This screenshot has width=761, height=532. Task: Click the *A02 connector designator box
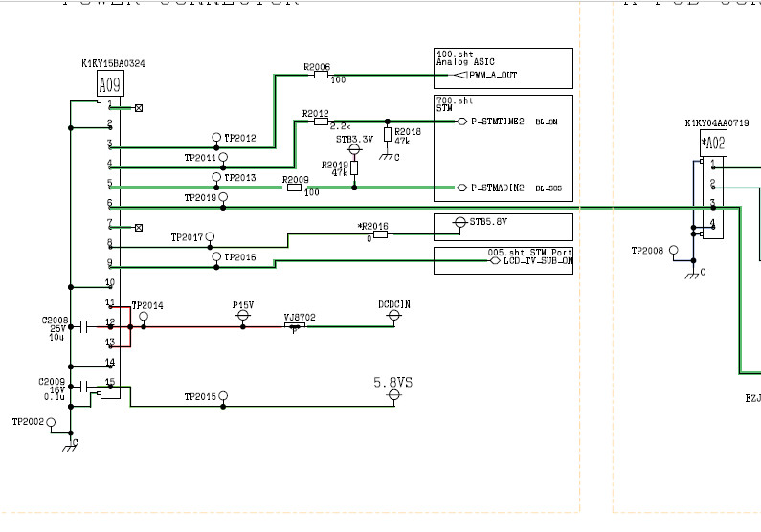[713, 144]
